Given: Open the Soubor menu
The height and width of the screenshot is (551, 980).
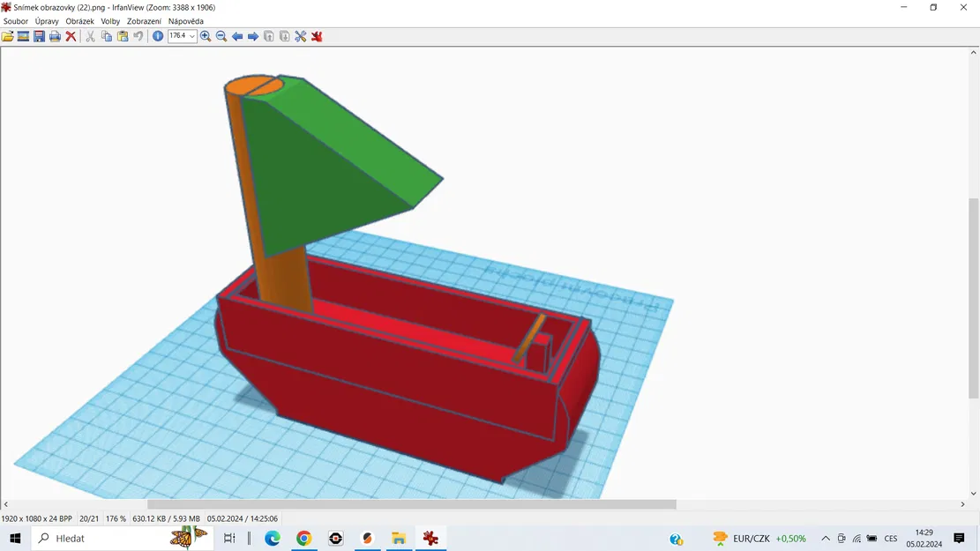Looking at the screenshot, I should 14,21.
